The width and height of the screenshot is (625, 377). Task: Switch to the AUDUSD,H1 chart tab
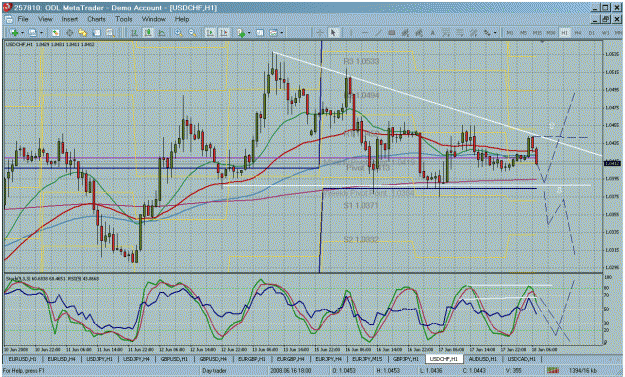482,359
